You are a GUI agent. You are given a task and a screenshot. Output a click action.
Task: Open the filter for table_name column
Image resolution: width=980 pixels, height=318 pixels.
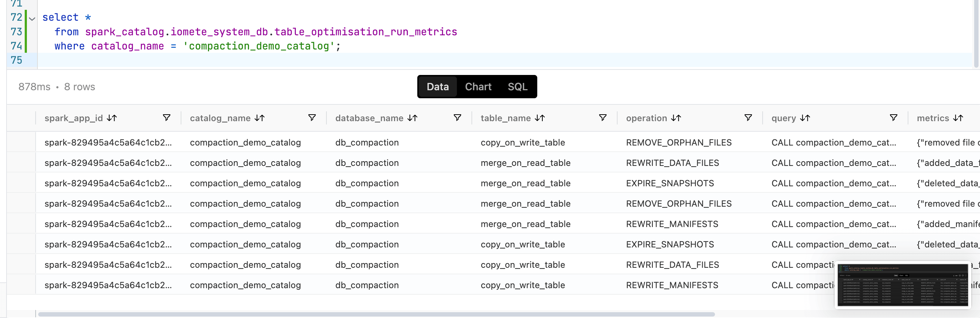click(603, 118)
